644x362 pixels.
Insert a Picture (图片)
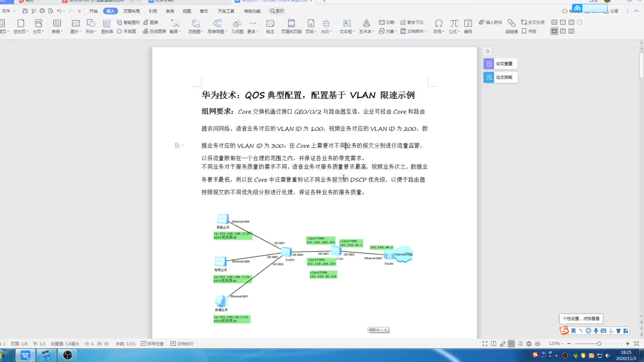click(76, 26)
